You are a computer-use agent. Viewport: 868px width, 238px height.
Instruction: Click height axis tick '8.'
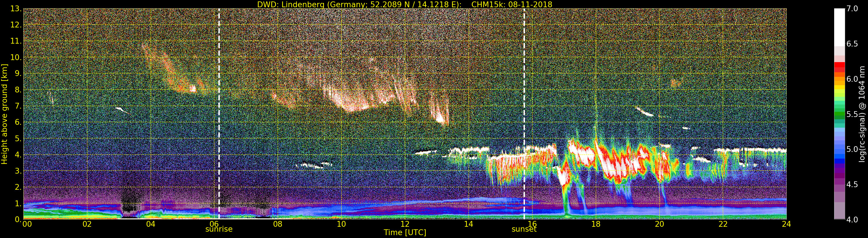[18, 90]
